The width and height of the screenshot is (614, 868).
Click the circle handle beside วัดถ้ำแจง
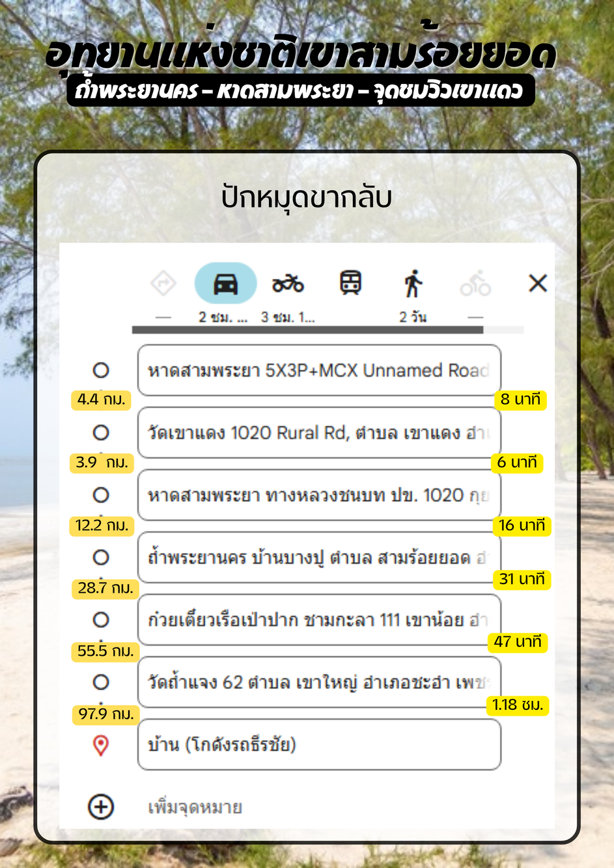click(101, 682)
